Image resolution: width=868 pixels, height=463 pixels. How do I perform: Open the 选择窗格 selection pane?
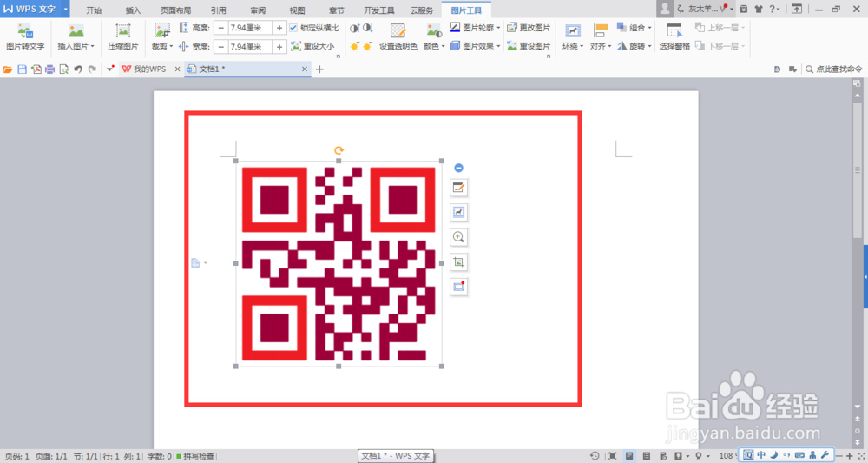coord(674,37)
